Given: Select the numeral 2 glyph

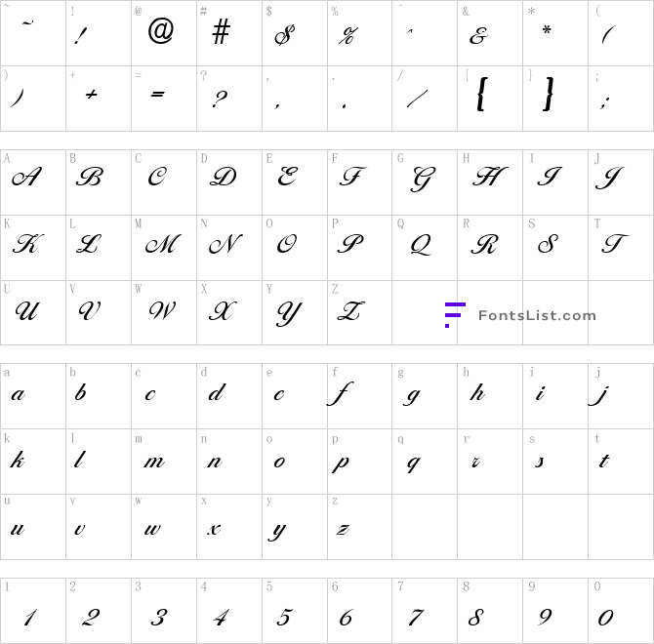Looking at the screenshot, I should pyautogui.click(x=91, y=618).
